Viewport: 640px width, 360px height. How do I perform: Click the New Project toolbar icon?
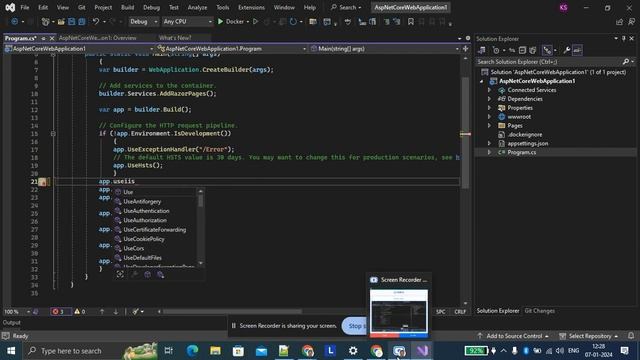[x=45, y=22]
